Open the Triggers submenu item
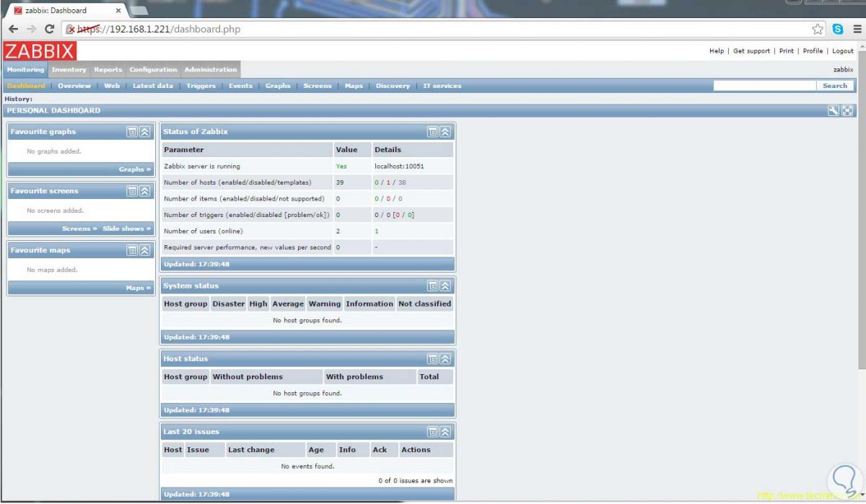The width and height of the screenshot is (866, 504). point(201,86)
